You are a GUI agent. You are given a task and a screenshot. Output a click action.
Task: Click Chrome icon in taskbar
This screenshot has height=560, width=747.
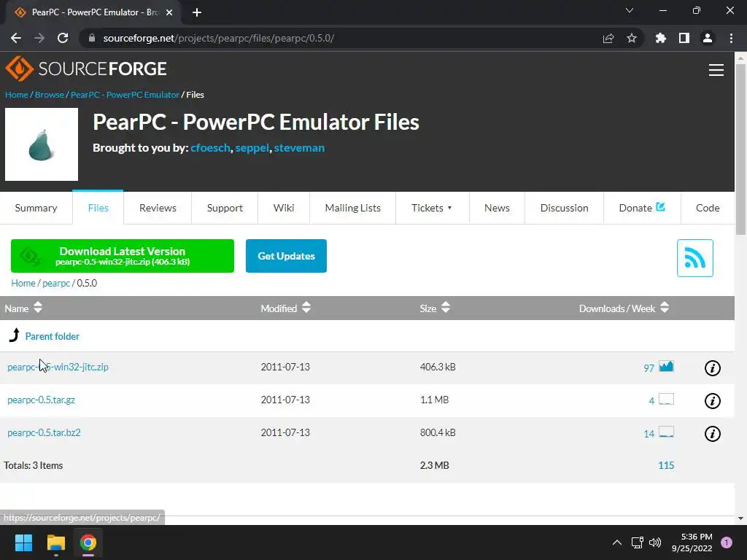pyautogui.click(x=88, y=542)
